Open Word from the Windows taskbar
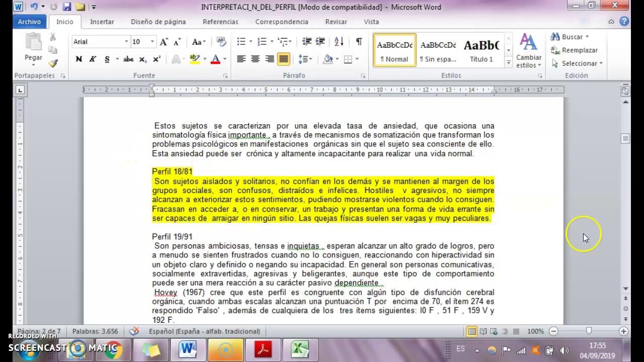644x362 pixels. click(188, 349)
